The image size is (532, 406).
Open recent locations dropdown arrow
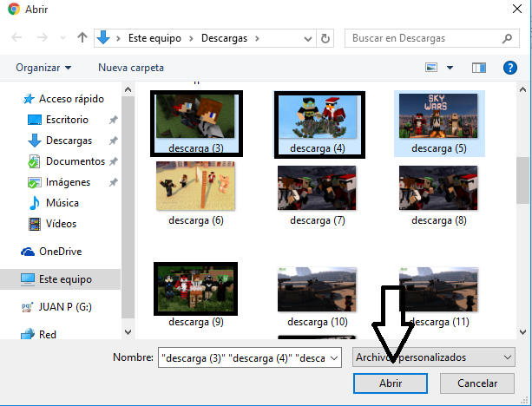click(62, 37)
